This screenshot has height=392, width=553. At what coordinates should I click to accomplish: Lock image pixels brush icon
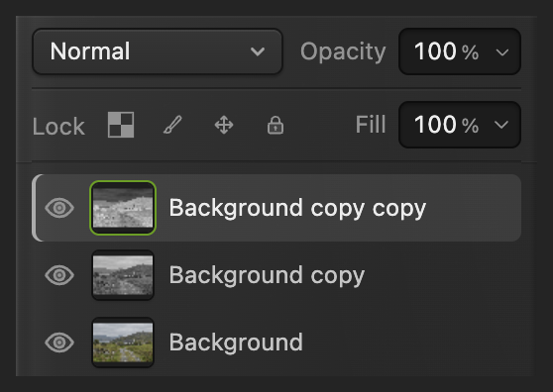(x=172, y=125)
